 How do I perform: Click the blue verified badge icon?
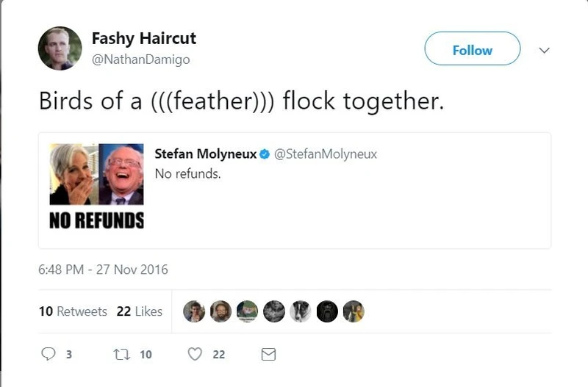tap(265, 154)
